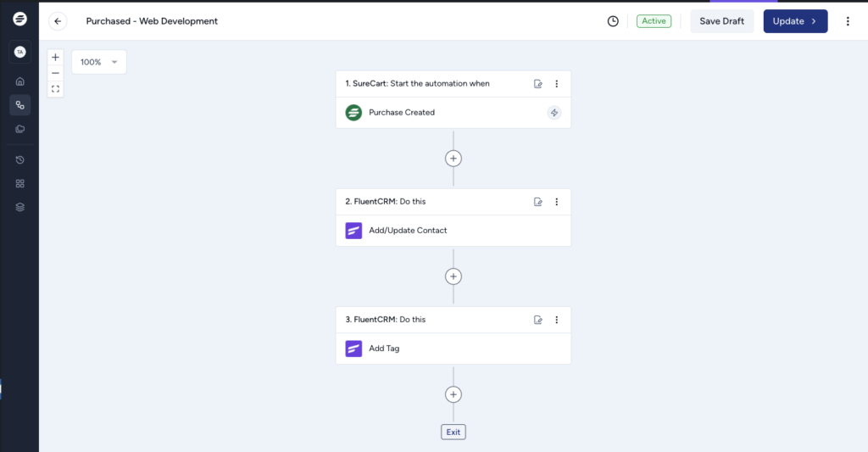Click the back arrow beside the workflow title
The width and height of the screenshot is (868, 452).
coord(58,21)
